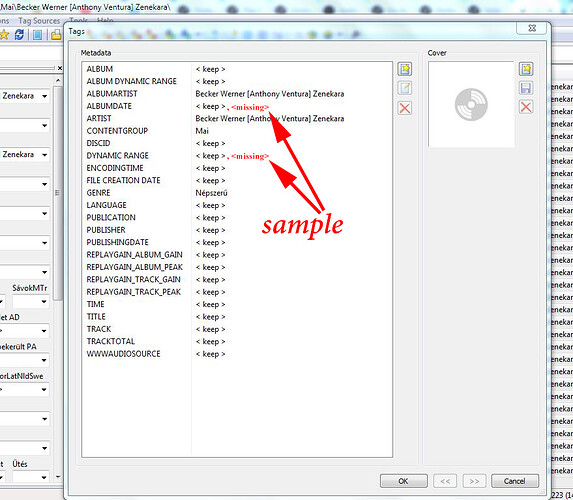Click Cancel in the Tags dialog

tap(515, 481)
